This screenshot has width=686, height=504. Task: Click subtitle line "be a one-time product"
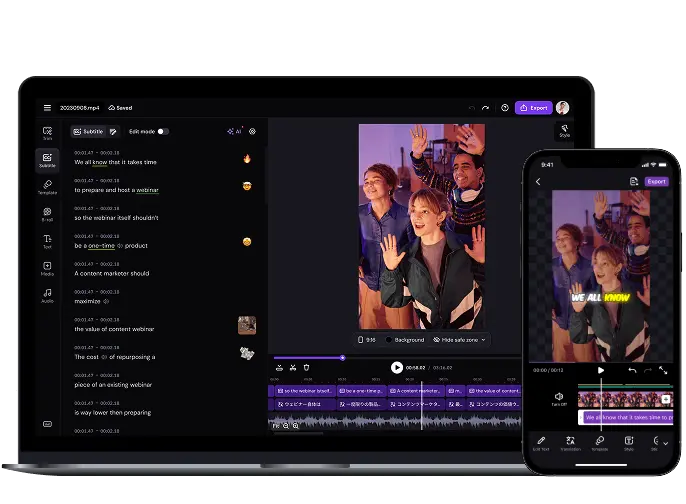click(111, 245)
